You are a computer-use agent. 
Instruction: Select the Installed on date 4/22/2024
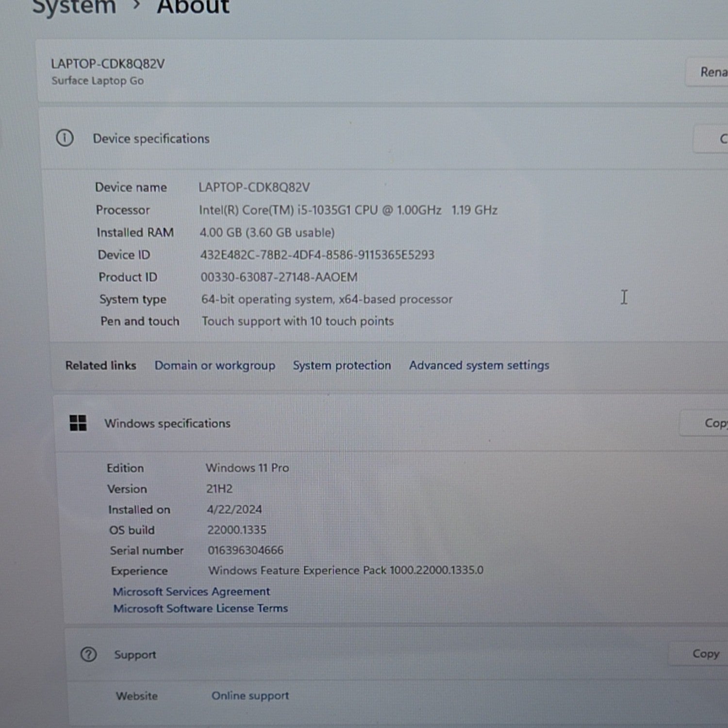click(x=234, y=510)
